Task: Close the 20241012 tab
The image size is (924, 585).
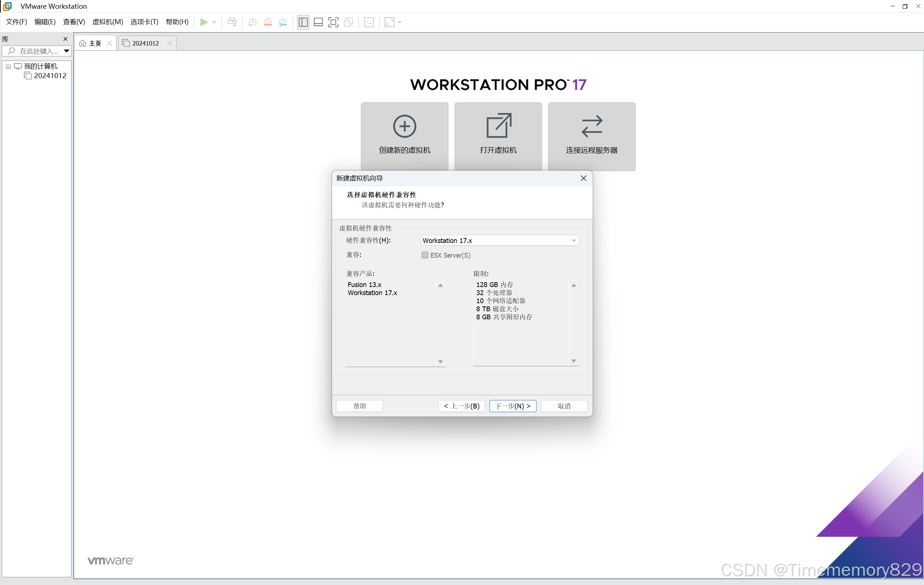Action: click(170, 43)
